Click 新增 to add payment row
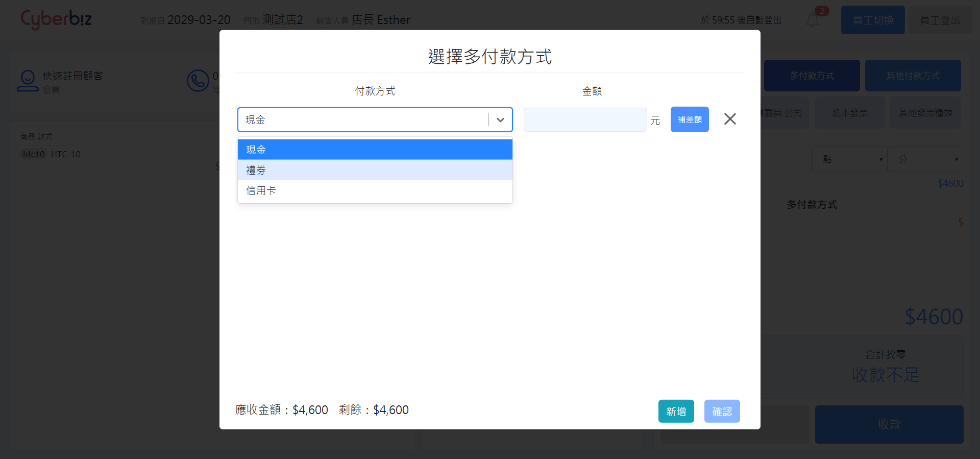The width and height of the screenshot is (980, 459). point(676,411)
